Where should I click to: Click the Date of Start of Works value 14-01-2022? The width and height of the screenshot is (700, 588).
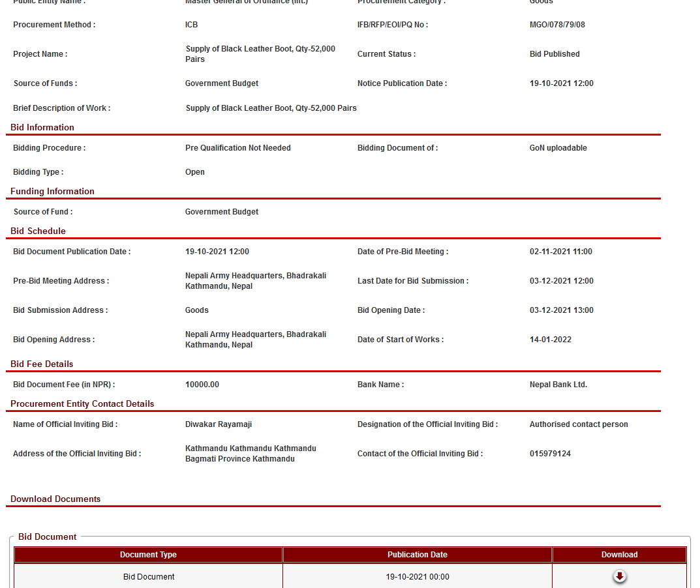click(551, 340)
